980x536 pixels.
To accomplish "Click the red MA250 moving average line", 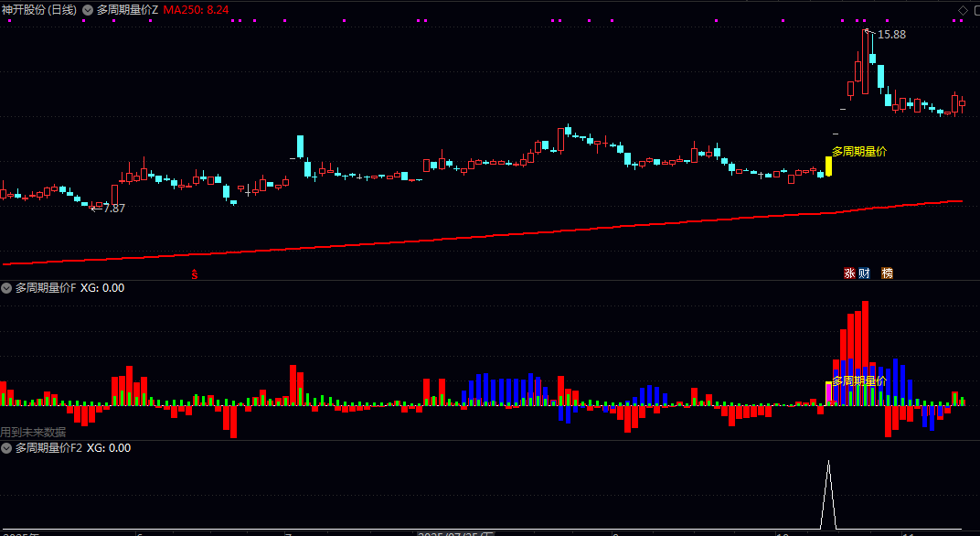I will [481, 236].
